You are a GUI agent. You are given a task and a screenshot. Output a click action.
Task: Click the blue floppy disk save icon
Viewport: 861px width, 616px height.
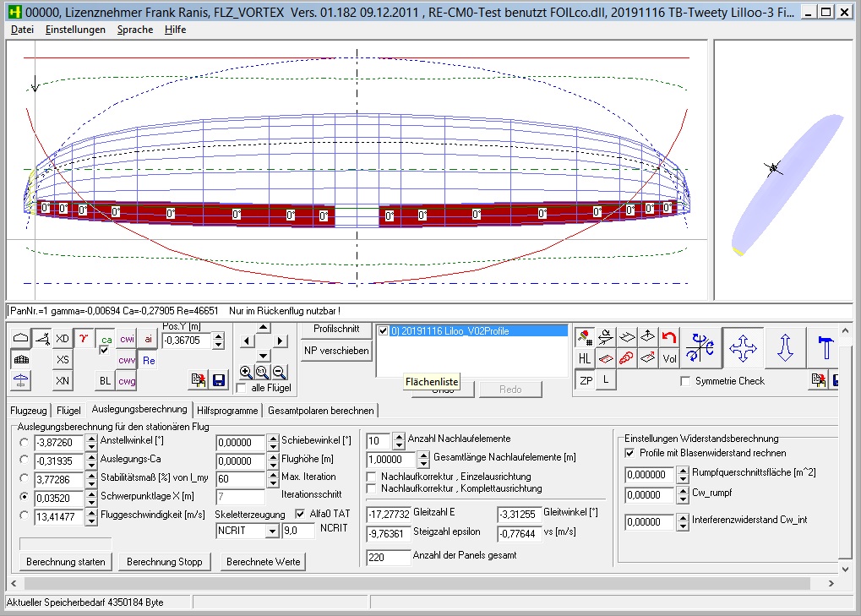click(219, 381)
